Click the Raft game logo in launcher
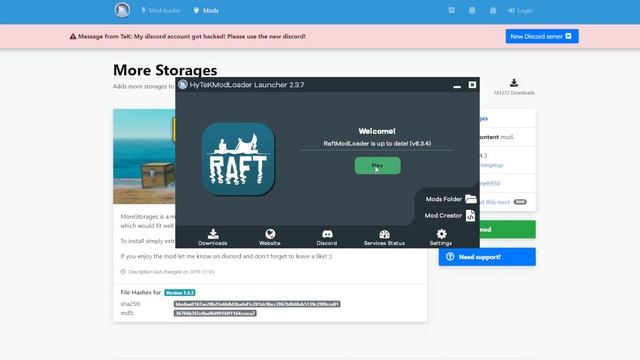The image size is (640, 360). (238, 159)
